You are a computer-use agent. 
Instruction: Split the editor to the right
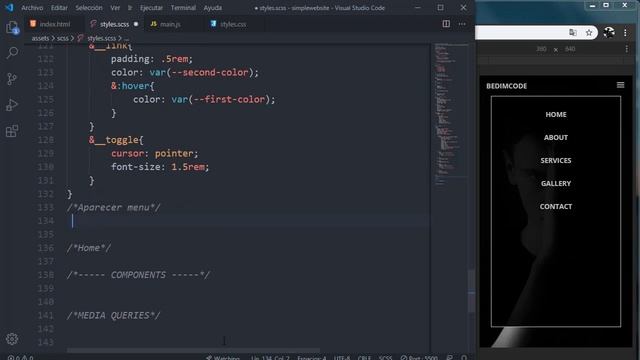point(446,24)
